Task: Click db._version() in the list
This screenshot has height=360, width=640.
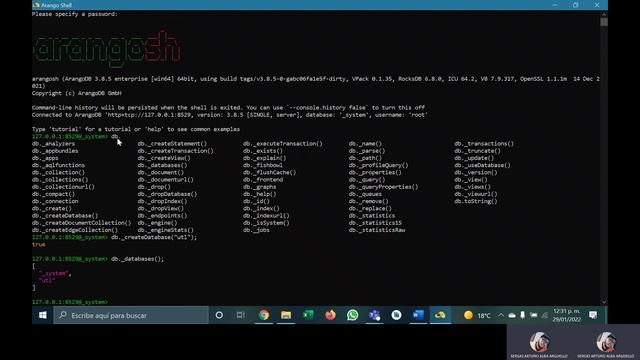Action: click(x=476, y=172)
